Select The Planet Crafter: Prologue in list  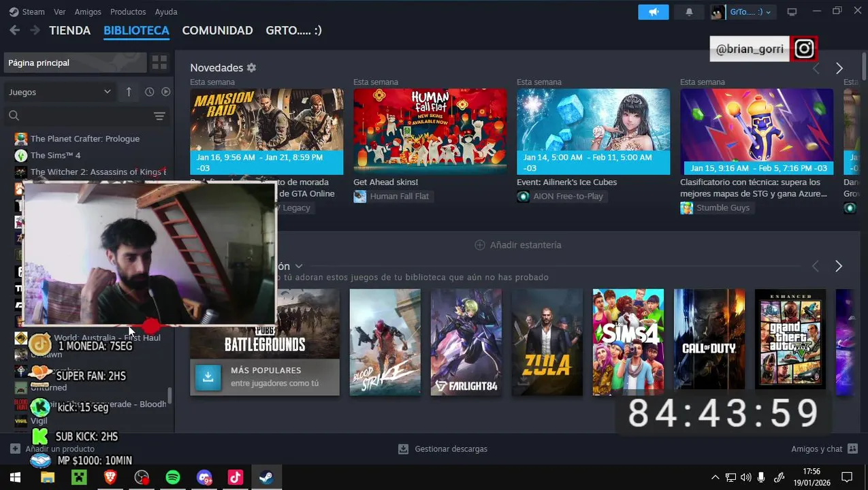pos(85,139)
